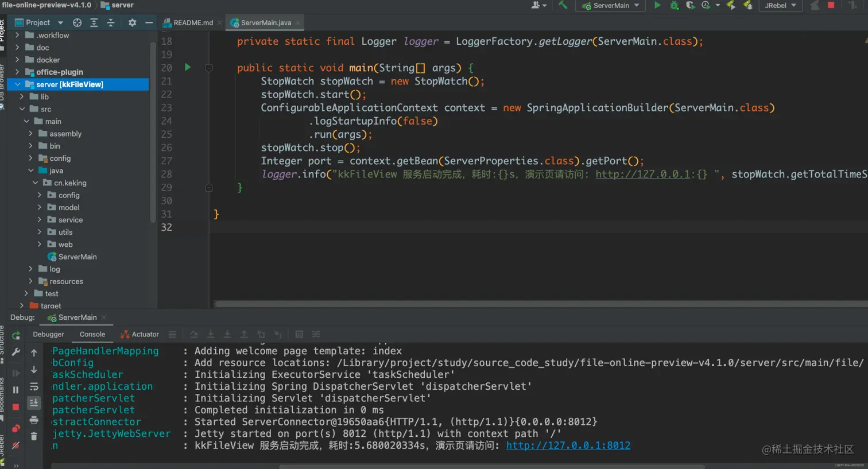Open the JRebel dropdown in the toolbar
The width and height of the screenshot is (868, 469).
[x=781, y=5]
